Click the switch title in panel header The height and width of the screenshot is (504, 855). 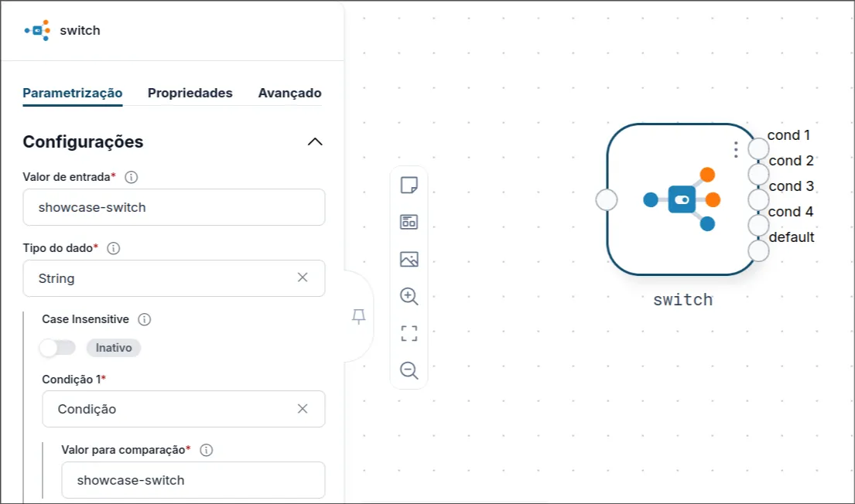click(x=80, y=30)
